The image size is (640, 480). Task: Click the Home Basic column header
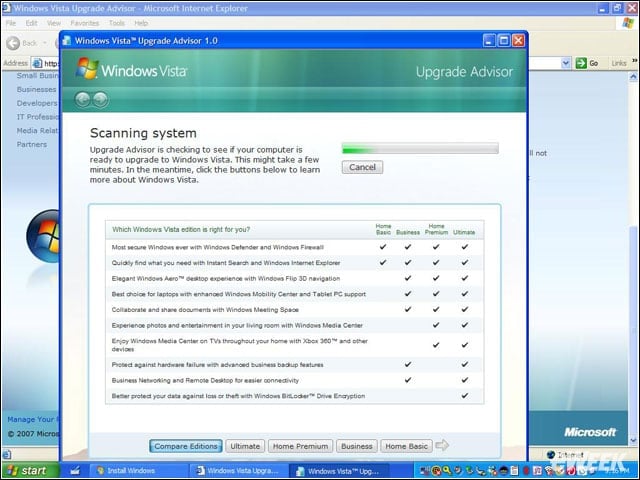tap(383, 229)
